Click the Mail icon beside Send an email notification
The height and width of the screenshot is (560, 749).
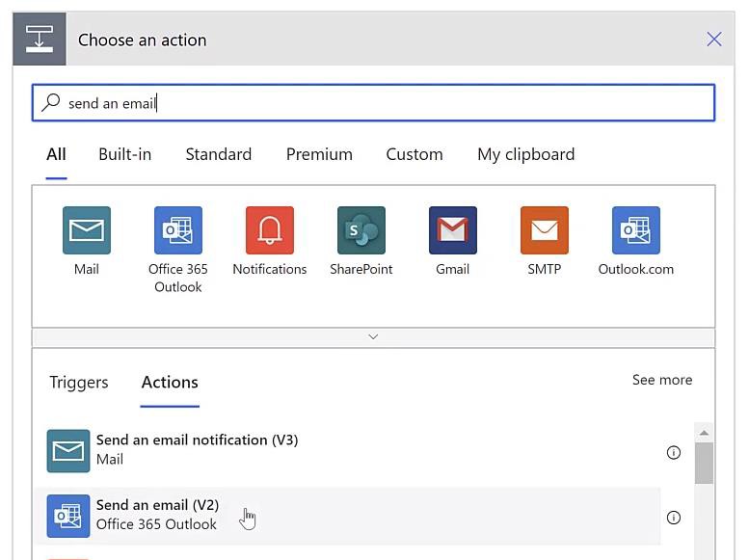coord(68,451)
